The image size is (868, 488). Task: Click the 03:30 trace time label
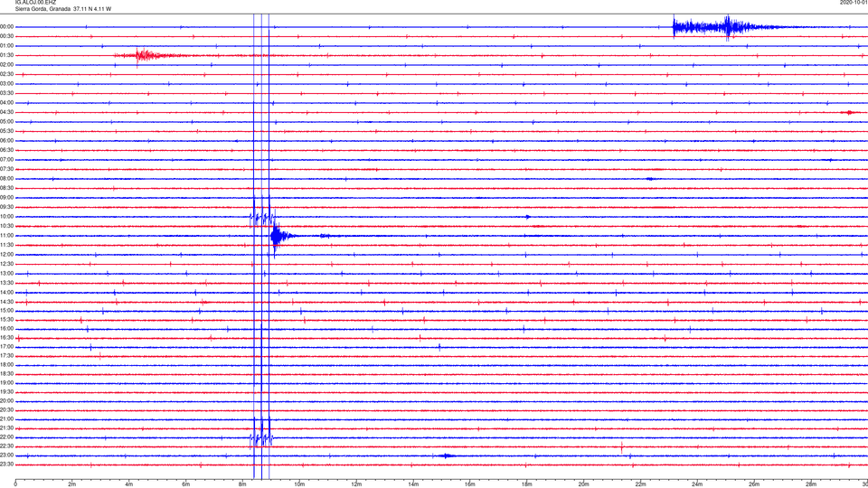click(7, 93)
